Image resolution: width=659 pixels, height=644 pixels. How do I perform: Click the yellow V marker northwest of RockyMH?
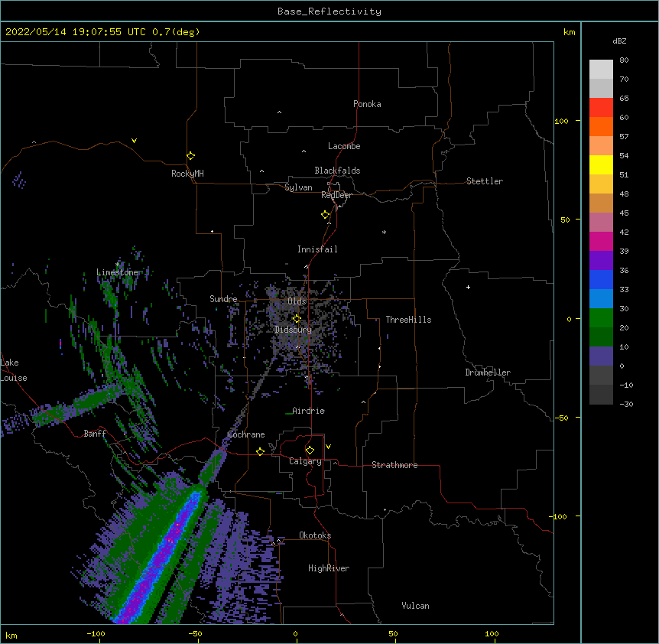point(134,141)
